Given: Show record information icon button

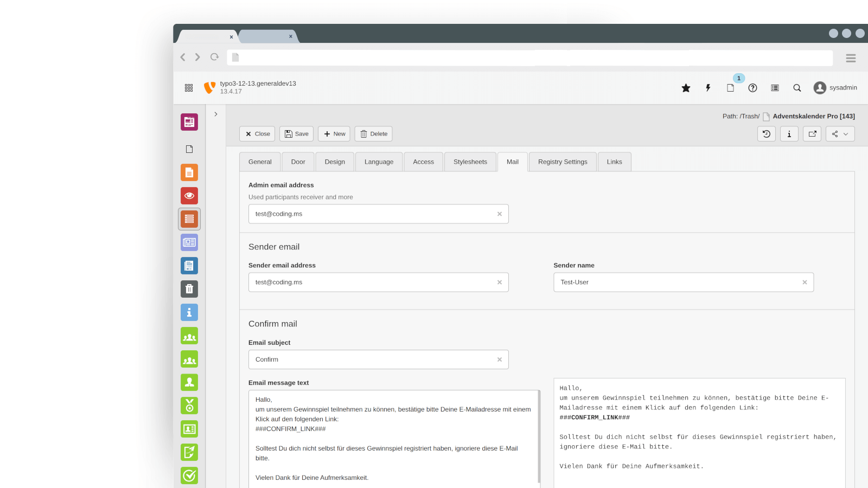Looking at the screenshot, I should [789, 134].
